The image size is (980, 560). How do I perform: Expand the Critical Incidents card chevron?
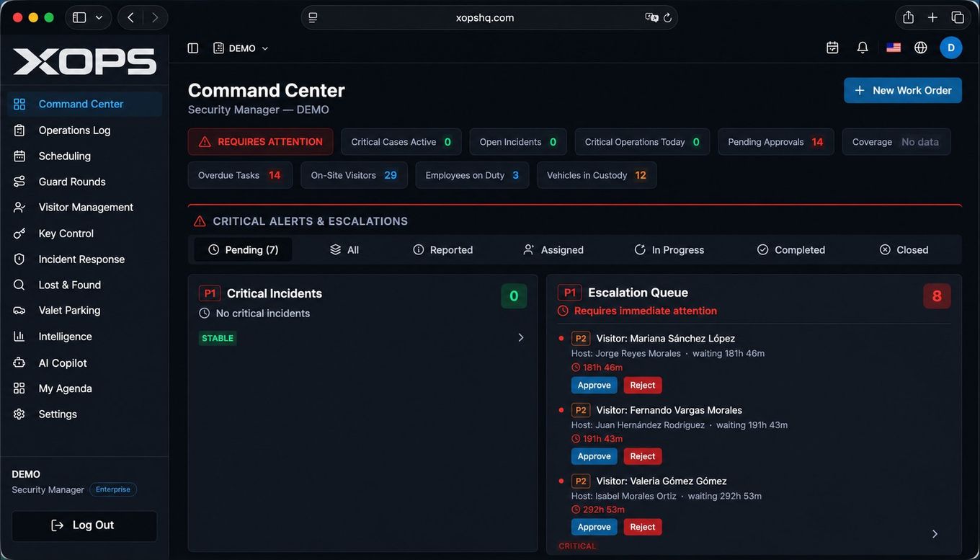[521, 337]
